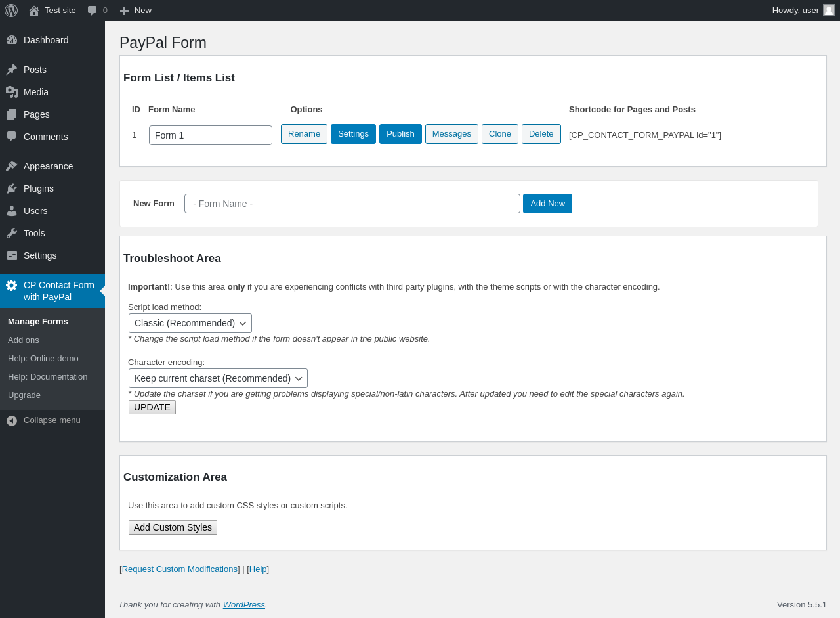Open Form 1 Settings button
This screenshot has width=840, height=618.
(353, 134)
